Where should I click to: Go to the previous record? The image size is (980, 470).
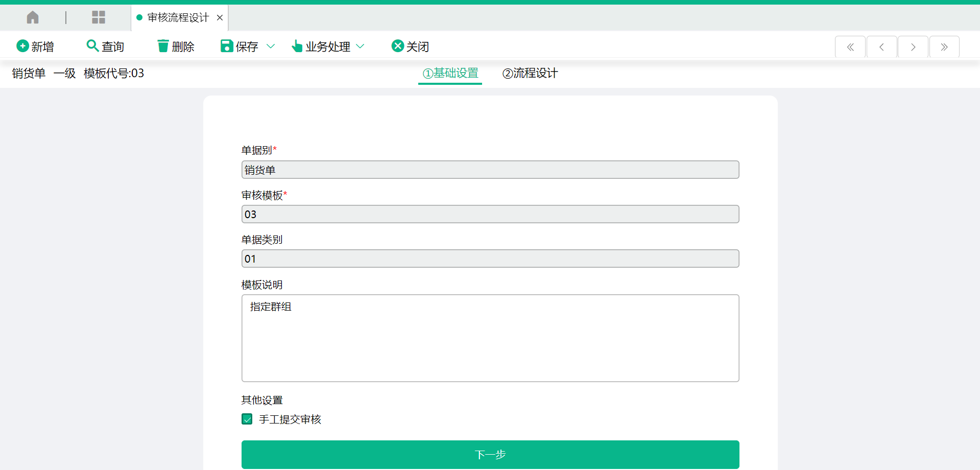coord(882,47)
